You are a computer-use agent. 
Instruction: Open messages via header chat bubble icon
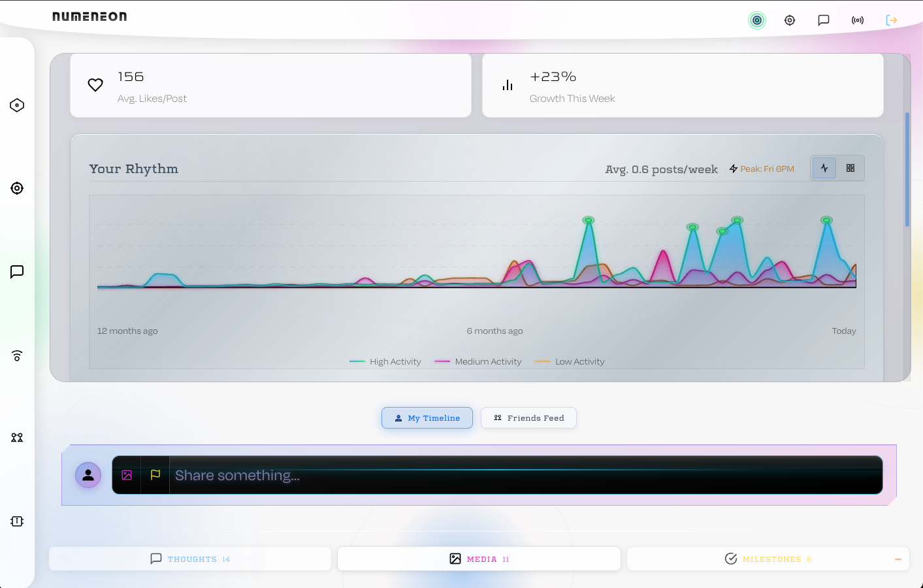[824, 20]
